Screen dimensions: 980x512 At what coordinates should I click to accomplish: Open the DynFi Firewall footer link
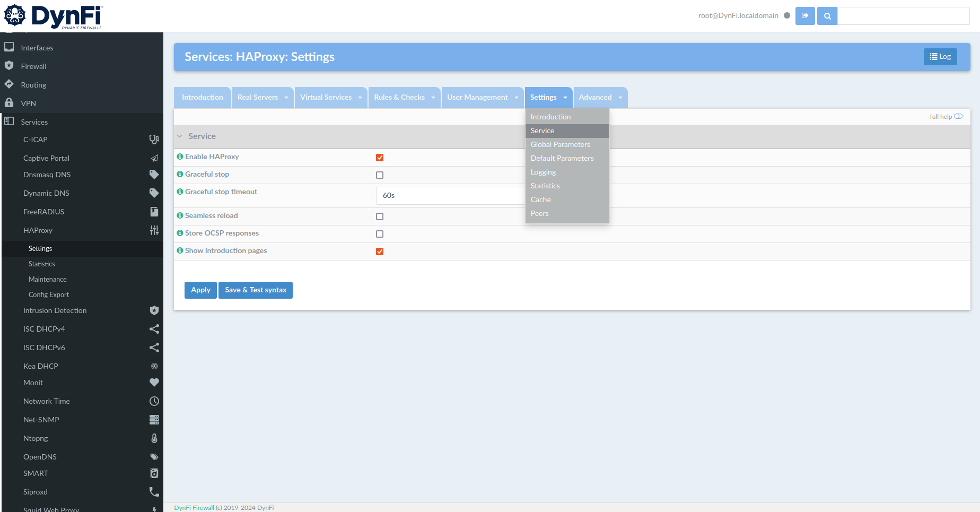tap(194, 508)
